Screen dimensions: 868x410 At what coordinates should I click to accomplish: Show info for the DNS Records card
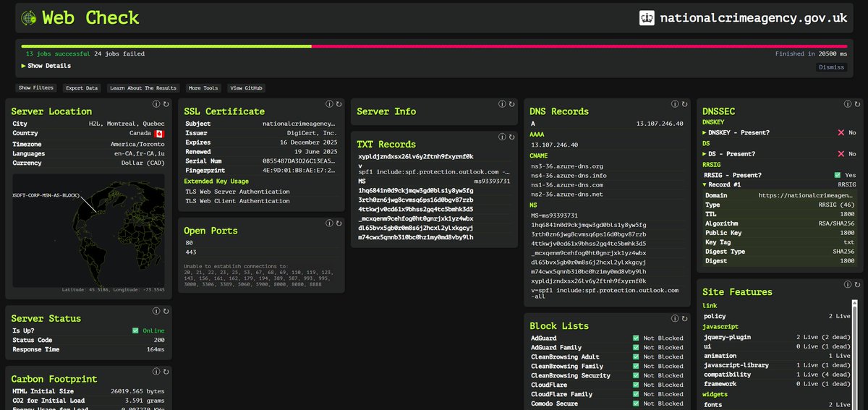[x=675, y=105]
